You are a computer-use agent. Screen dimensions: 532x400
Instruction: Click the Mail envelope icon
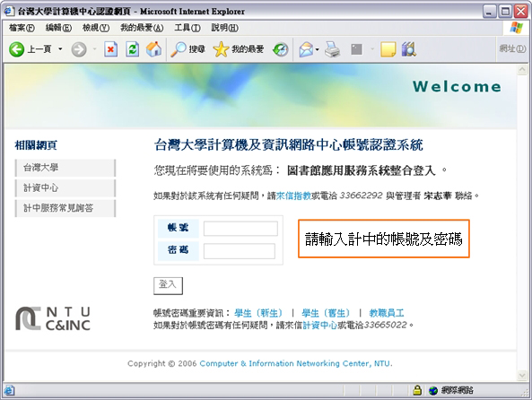(306, 49)
